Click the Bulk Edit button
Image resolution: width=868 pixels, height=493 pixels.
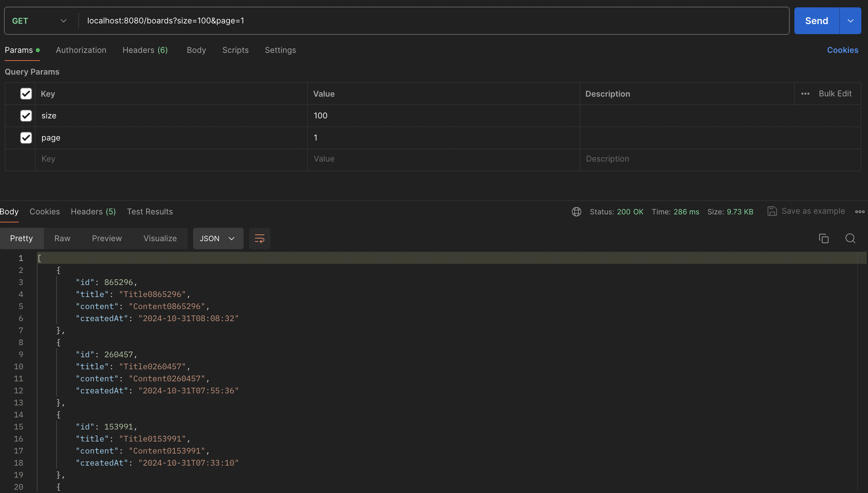point(835,94)
